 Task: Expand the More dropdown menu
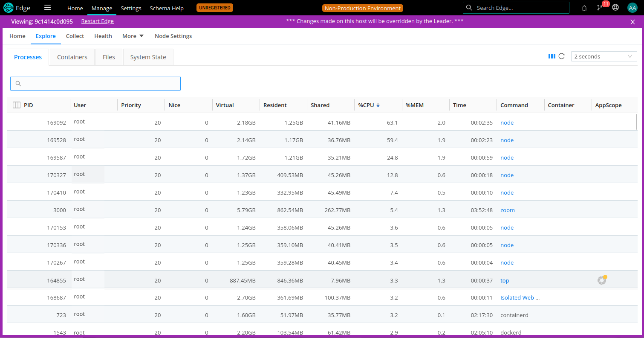pos(133,36)
